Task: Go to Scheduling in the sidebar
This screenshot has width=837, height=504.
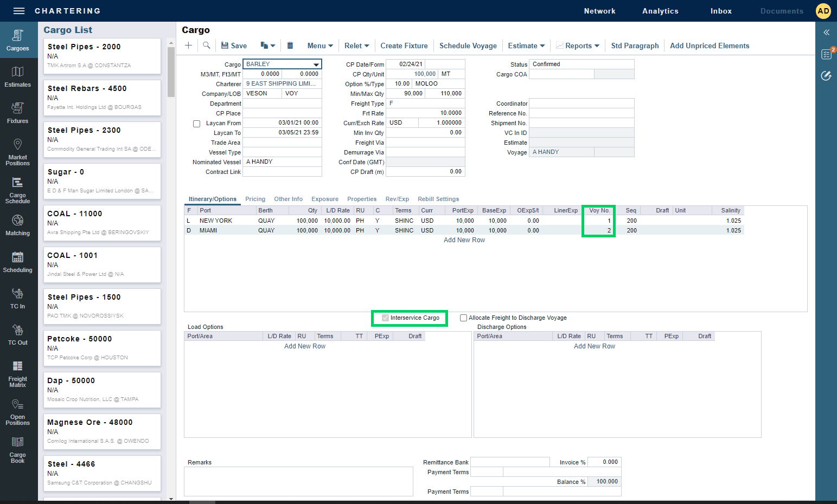Action: 17,262
